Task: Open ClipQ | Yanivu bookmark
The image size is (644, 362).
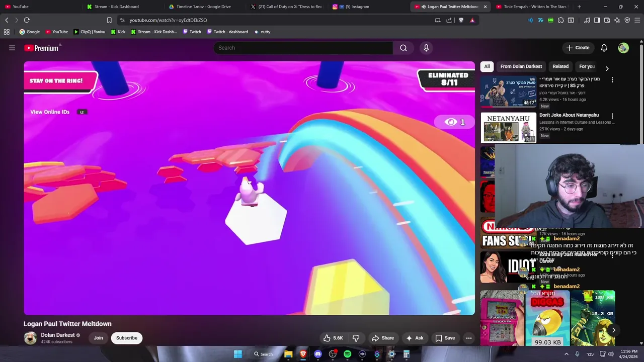Action: coord(89,32)
